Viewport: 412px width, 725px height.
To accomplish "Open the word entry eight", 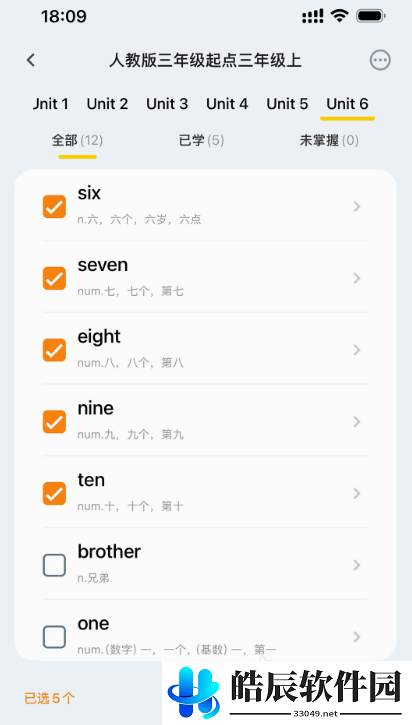I will pyautogui.click(x=205, y=350).
